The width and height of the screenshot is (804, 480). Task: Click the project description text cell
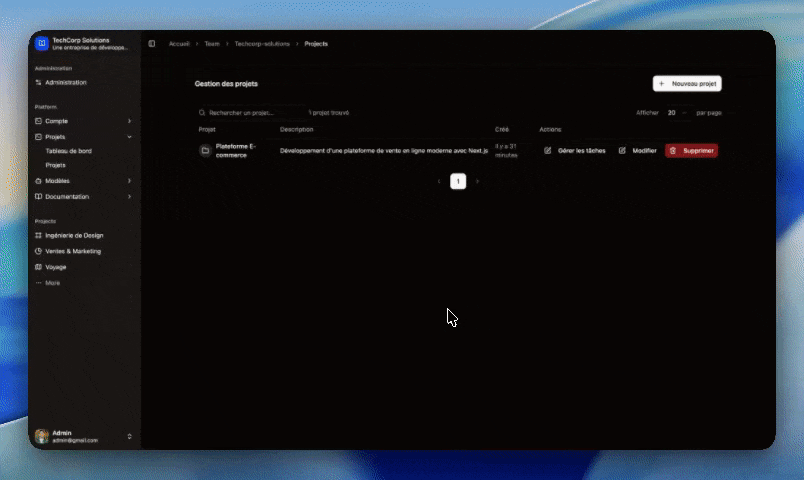(384, 151)
